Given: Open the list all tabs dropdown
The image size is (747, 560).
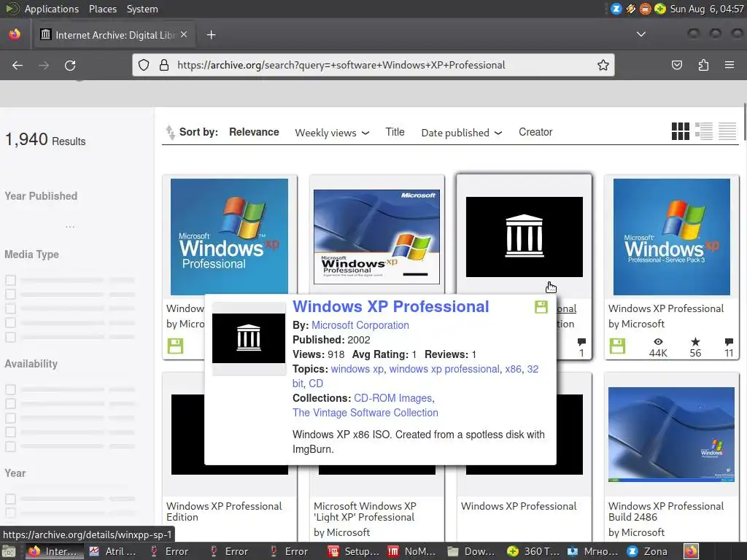Looking at the screenshot, I should (641, 34).
